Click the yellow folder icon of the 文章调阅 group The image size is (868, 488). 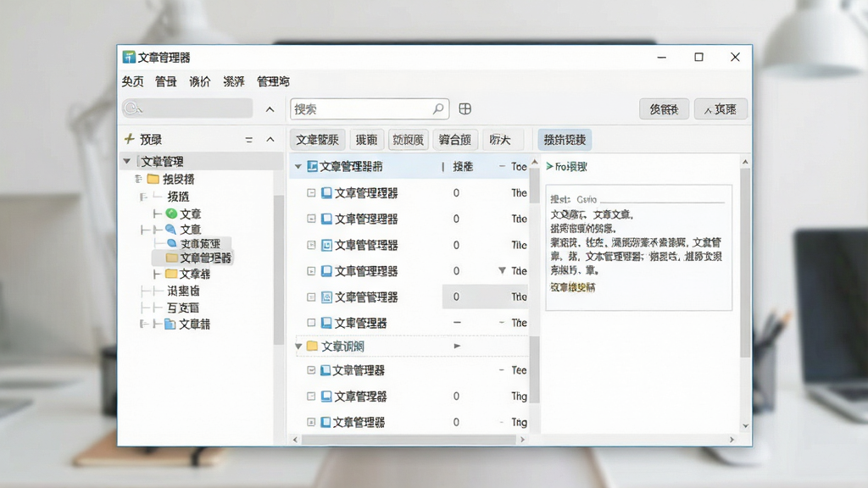point(312,346)
